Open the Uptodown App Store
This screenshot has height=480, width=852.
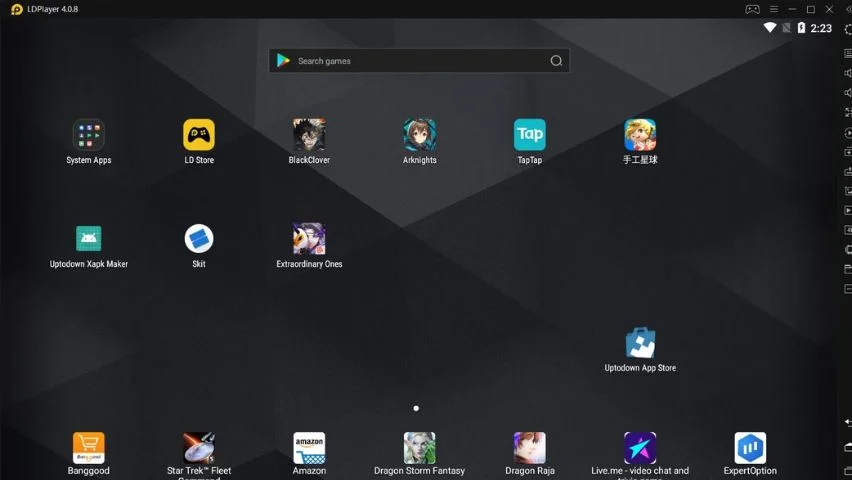coord(640,342)
